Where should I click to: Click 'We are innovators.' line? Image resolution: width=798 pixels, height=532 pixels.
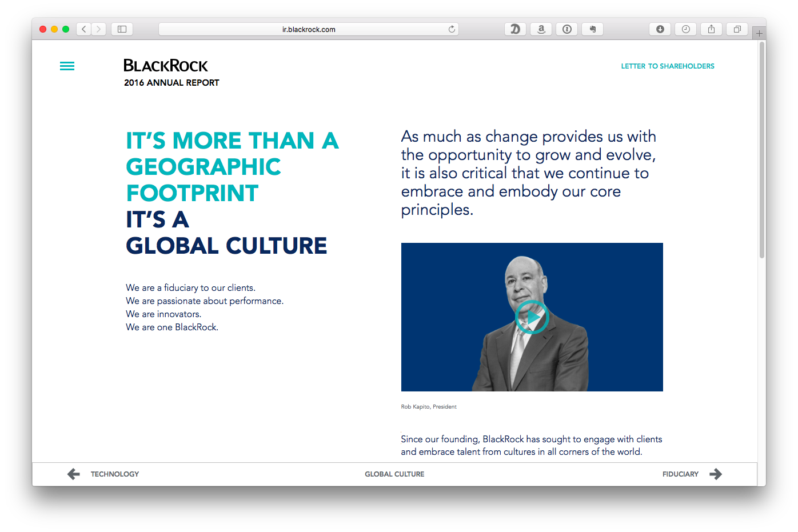point(163,314)
